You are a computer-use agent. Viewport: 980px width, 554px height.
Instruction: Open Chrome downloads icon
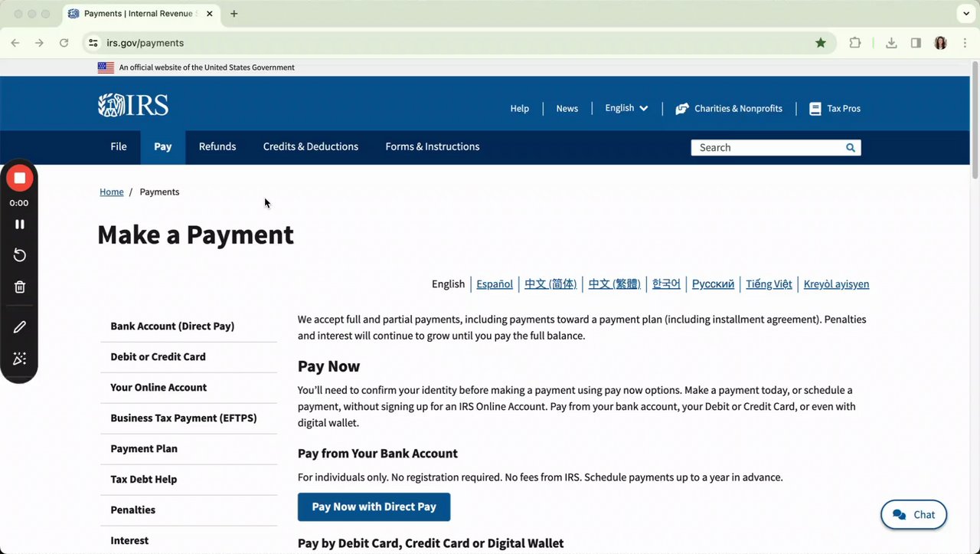pos(891,43)
